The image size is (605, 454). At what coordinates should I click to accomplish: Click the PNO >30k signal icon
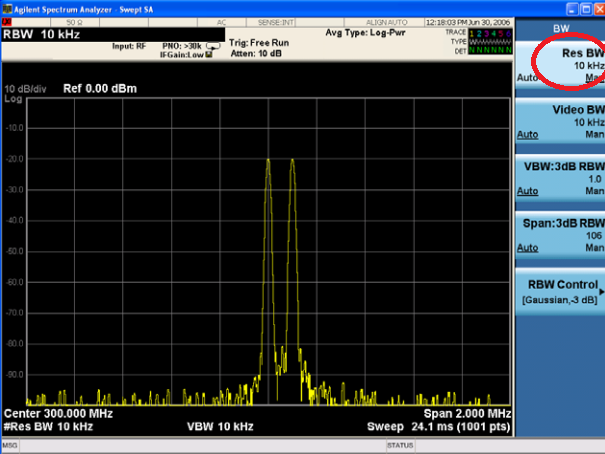(211, 45)
